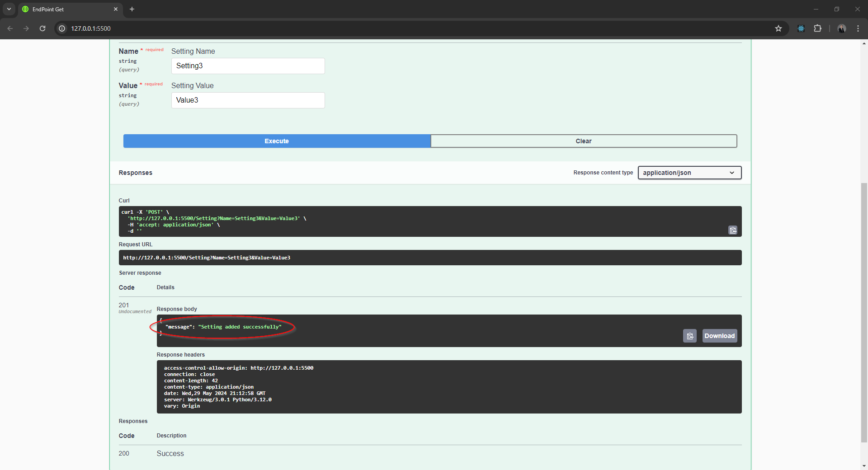Download the response body

point(719,336)
